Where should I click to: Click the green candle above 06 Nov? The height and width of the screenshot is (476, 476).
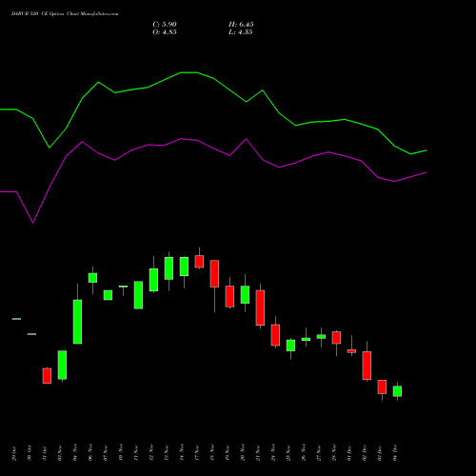pos(92,278)
